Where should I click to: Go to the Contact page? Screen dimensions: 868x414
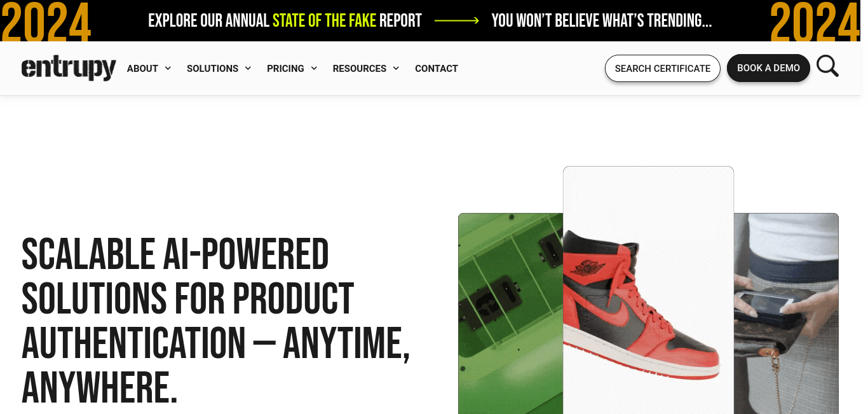(437, 69)
